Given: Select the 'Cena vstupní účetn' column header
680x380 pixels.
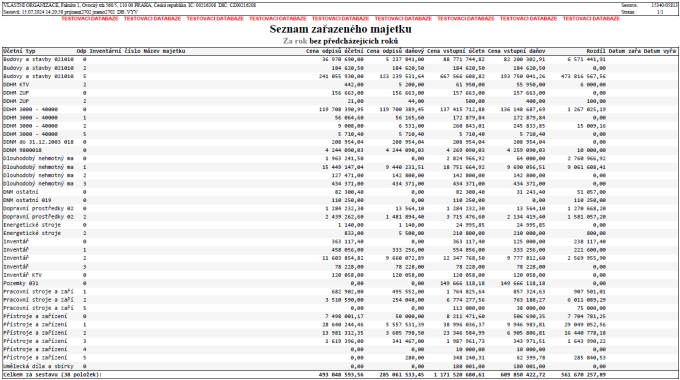Looking at the screenshot, I should coord(456,51).
